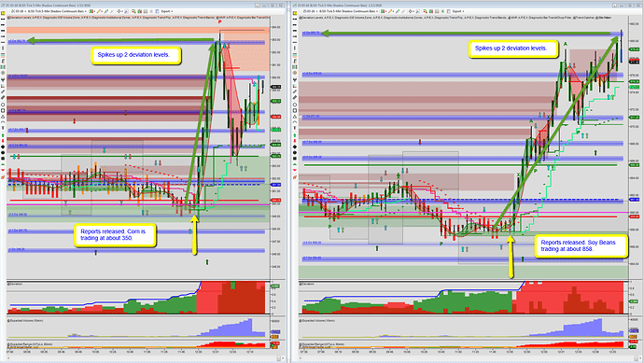Screen dimensions: 644x363
Task: Select ellipse drawing tool in soybean chart sidebar
Action: click(295, 105)
